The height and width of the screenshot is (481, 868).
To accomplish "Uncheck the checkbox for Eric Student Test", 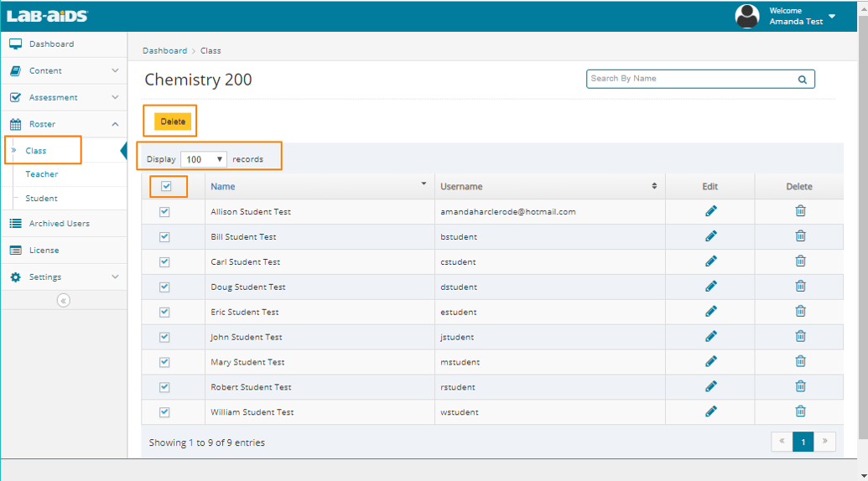I will tap(164, 312).
